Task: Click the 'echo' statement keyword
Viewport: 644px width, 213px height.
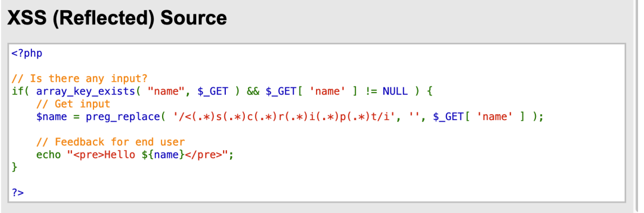Action: point(49,155)
